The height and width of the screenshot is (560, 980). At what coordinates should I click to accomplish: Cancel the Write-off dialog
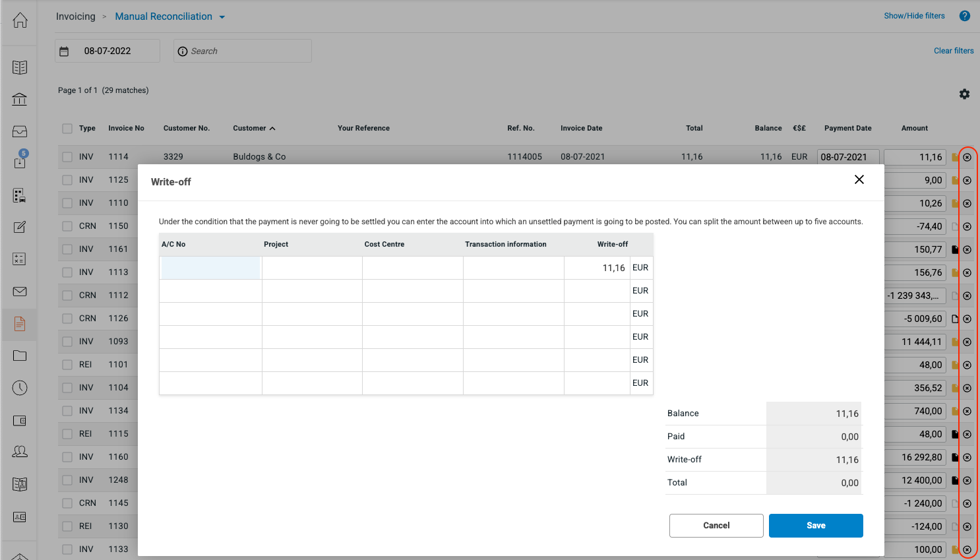716,526
